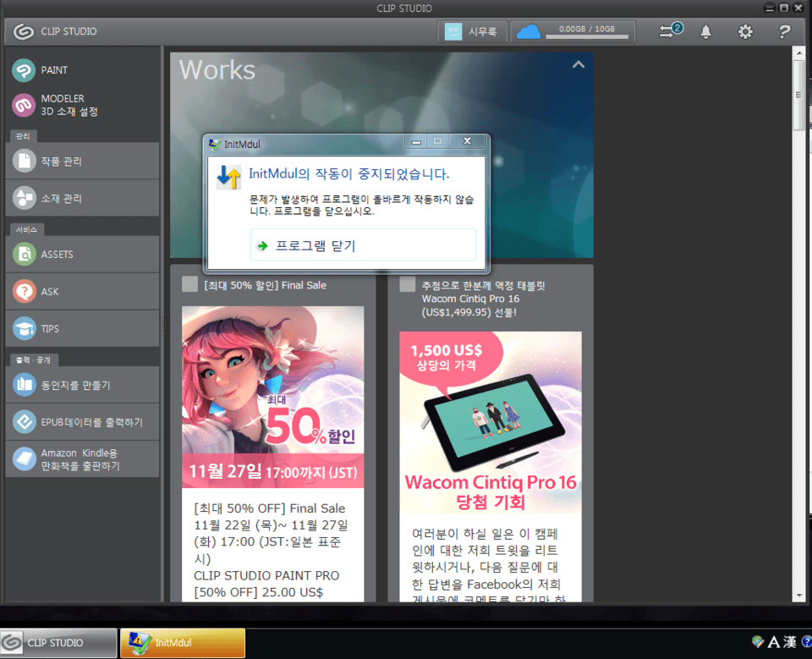Viewport: 812px width, 659px height.
Task: Click the user account avatar 시무룩
Action: (453, 31)
